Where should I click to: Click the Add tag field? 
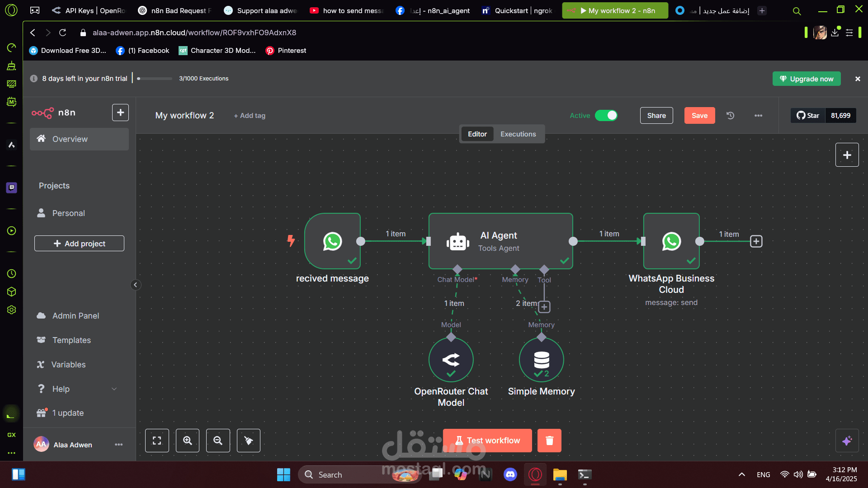point(250,116)
